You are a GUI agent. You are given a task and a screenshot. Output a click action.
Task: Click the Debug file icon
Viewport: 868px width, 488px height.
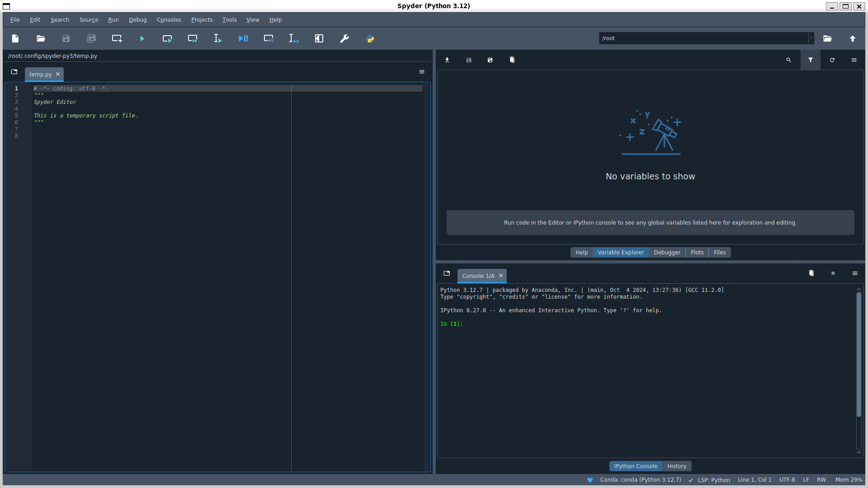tap(243, 39)
